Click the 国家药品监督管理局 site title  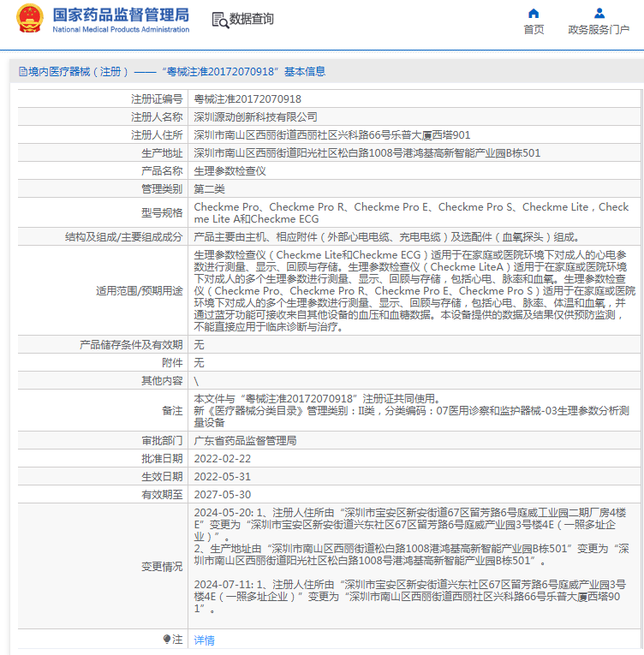pyautogui.click(x=121, y=15)
